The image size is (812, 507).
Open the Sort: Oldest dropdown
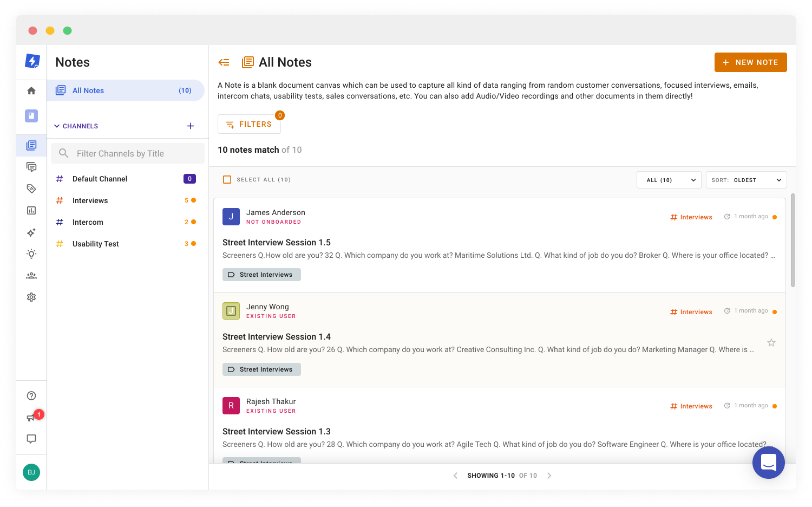[746, 180]
